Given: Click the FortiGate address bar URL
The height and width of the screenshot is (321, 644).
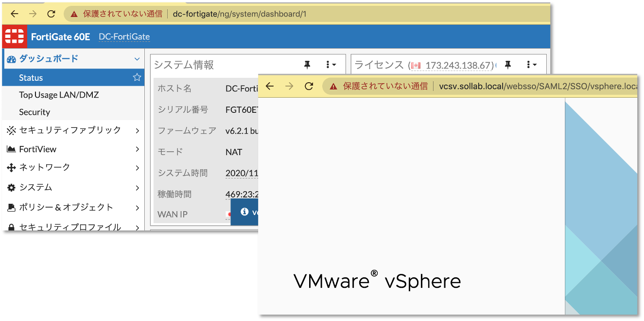Looking at the screenshot, I should [x=240, y=14].
